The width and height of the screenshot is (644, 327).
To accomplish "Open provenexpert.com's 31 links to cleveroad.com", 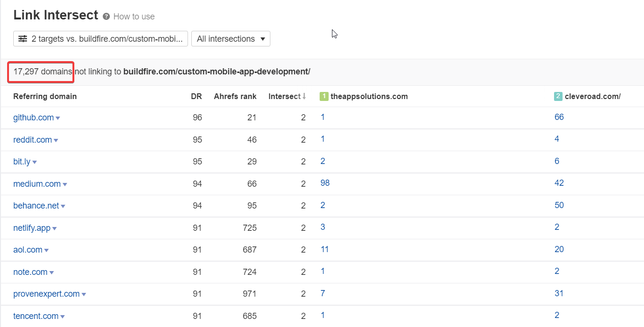I will coord(559,293).
